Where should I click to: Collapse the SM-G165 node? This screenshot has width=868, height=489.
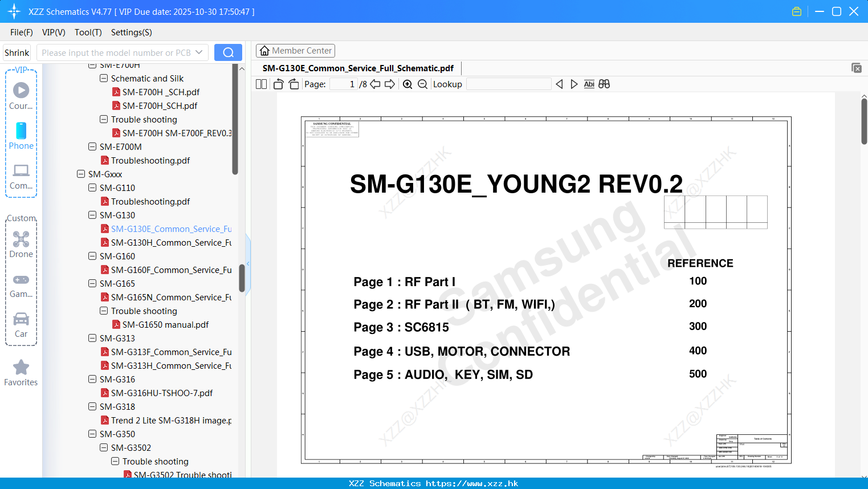92,283
